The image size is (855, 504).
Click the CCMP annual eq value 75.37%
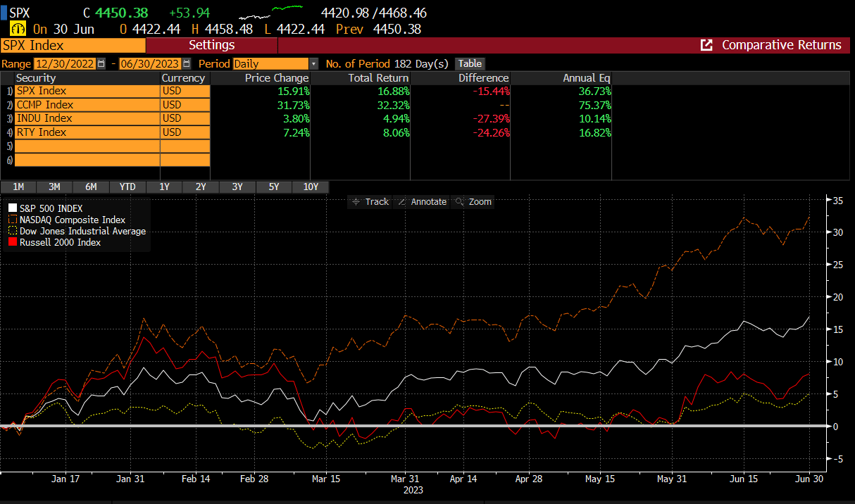coord(594,105)
